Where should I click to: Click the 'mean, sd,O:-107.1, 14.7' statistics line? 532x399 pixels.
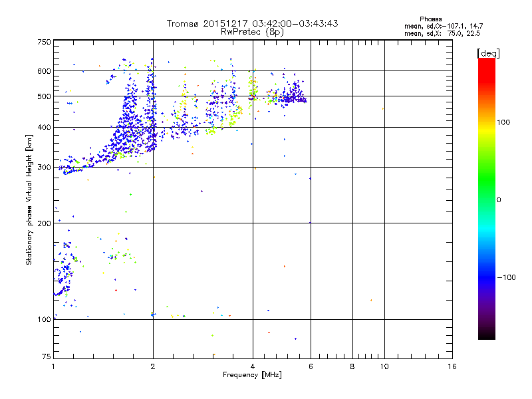tap(444, 26)
